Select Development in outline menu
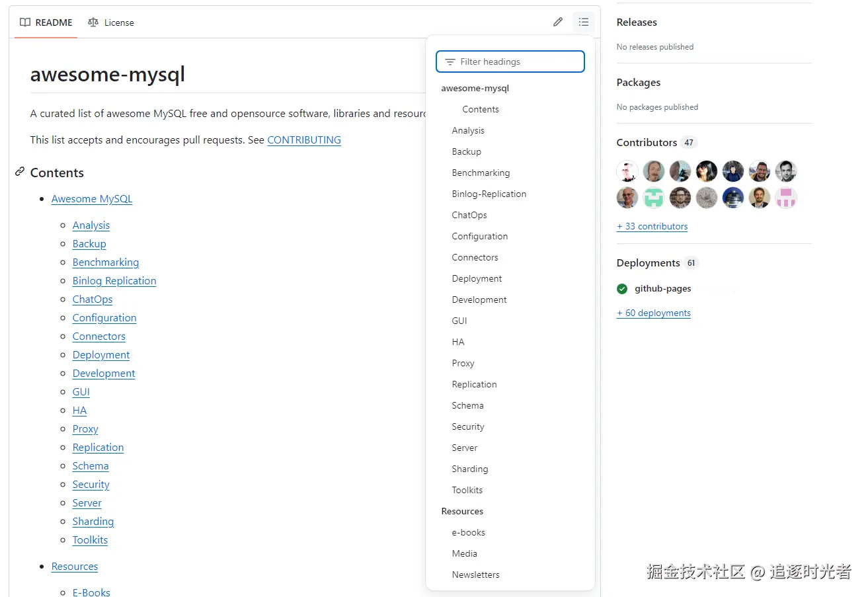Image resolution: width=868 pixels, height=597 pixels. click(x=479, y=299)
